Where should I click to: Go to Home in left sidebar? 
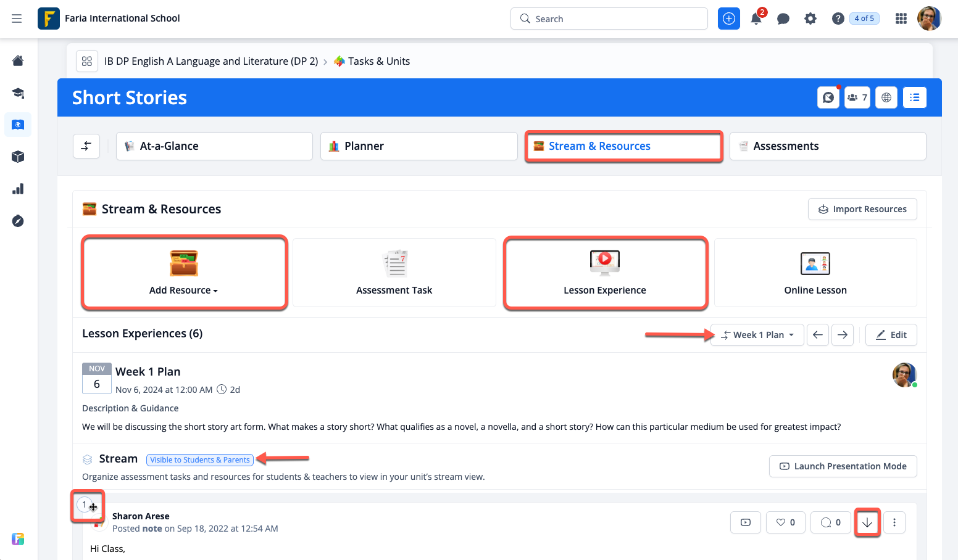18,60
